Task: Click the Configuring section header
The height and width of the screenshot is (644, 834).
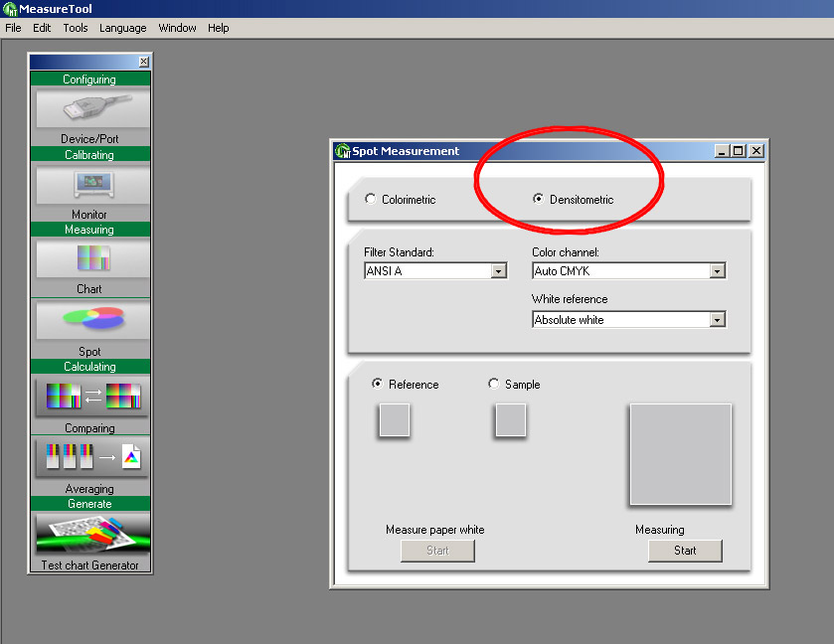Action: click(90, 80)
